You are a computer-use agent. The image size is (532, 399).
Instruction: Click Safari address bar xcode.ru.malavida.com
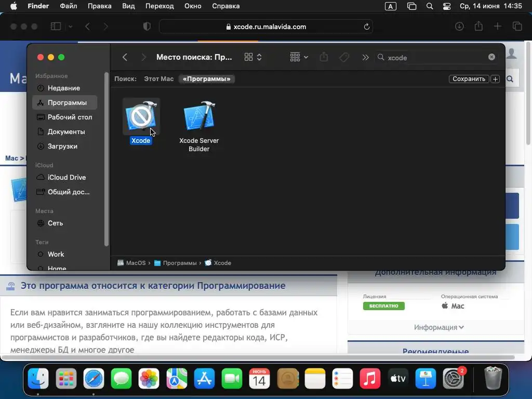point(265,26)
